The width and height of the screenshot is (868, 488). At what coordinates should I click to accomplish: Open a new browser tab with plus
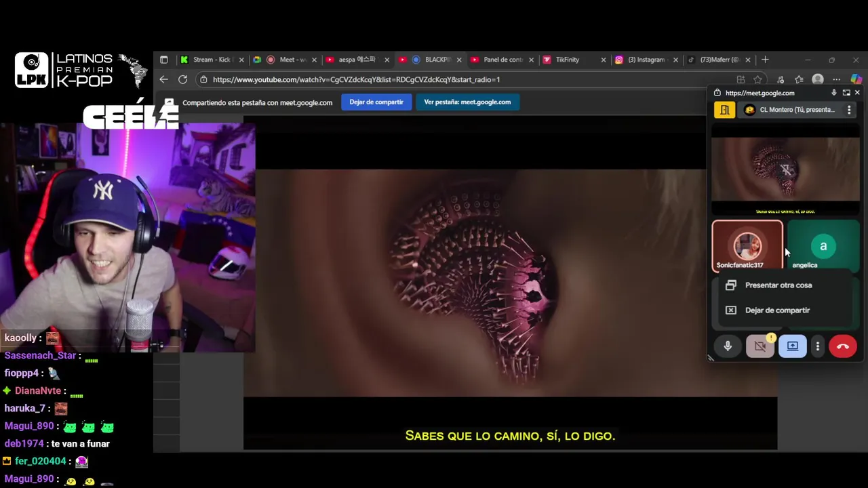[x=765, y=60]
